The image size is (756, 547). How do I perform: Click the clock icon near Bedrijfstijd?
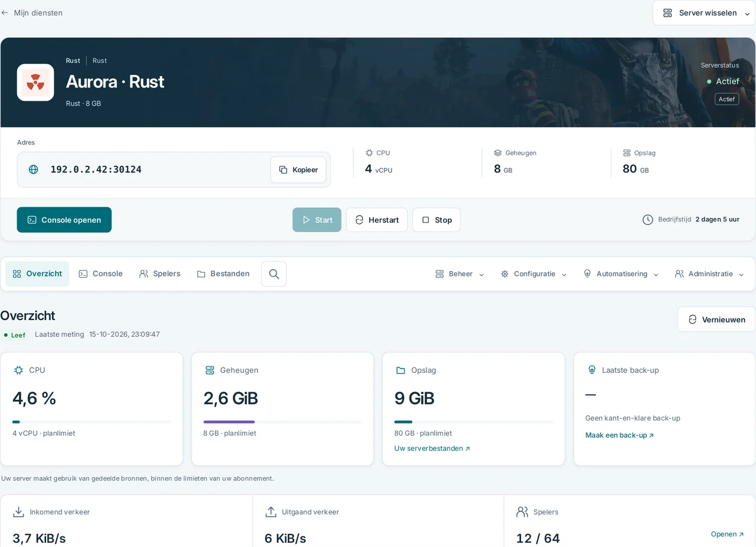648,220
